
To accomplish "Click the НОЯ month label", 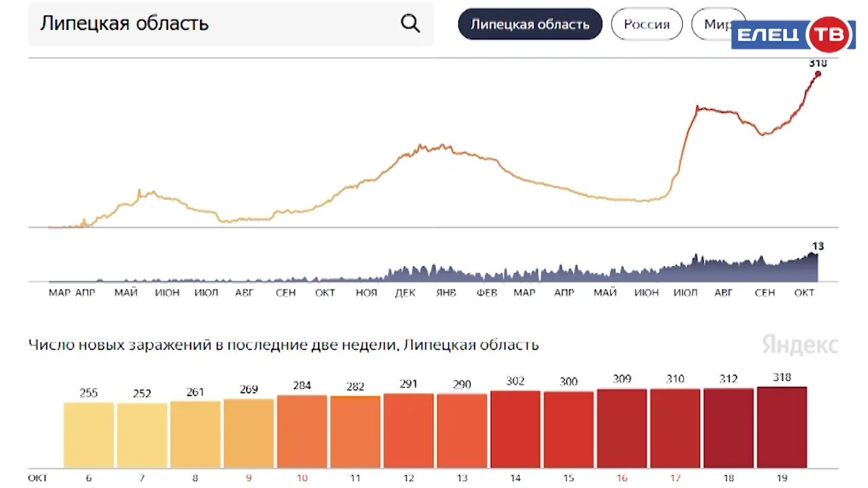I will tap(366, 293).
